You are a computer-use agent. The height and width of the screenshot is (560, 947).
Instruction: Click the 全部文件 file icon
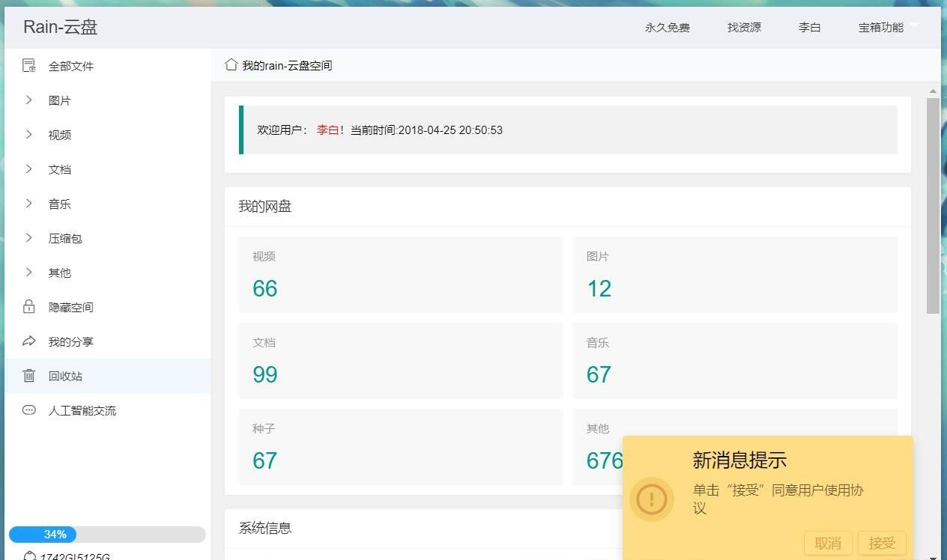tap(27, 66)
